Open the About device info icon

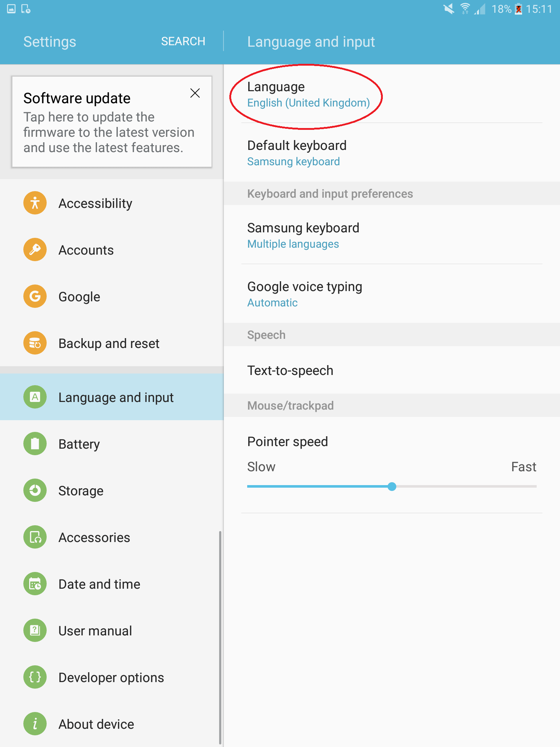click(x=35, y=724)
